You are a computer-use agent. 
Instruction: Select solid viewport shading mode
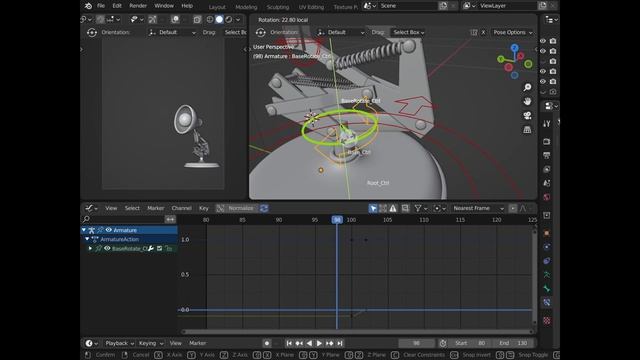click(219, 19)
